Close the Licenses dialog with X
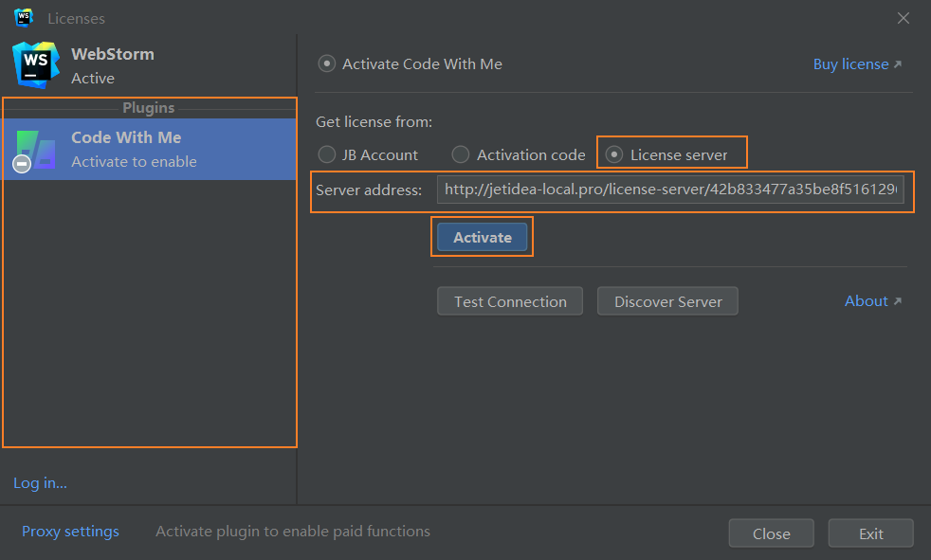The height and width of the screenshot is (560, 931). click(904, 18)
